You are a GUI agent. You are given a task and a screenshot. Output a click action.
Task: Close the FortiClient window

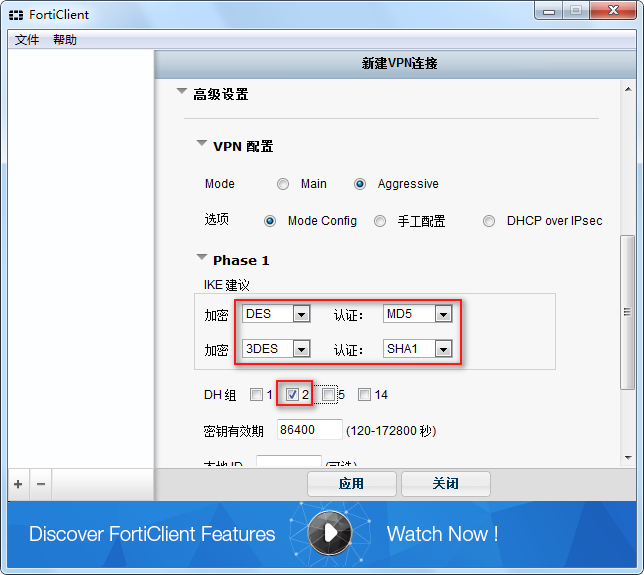tap(613, 11)
